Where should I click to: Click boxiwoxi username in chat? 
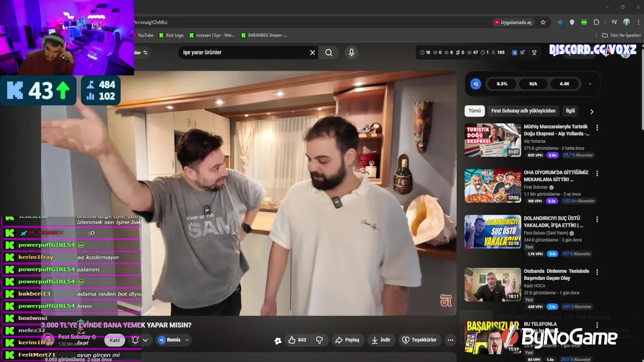33,318
